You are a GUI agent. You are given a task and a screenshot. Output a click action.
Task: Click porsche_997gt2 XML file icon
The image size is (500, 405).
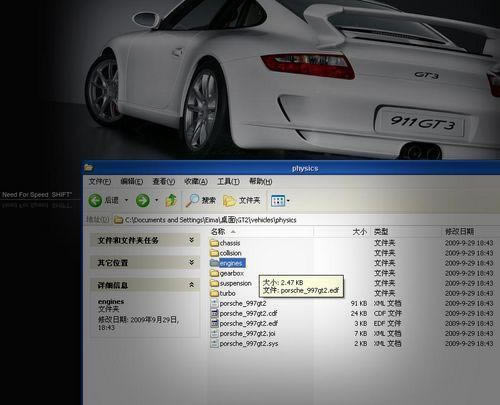coord(214,303)
